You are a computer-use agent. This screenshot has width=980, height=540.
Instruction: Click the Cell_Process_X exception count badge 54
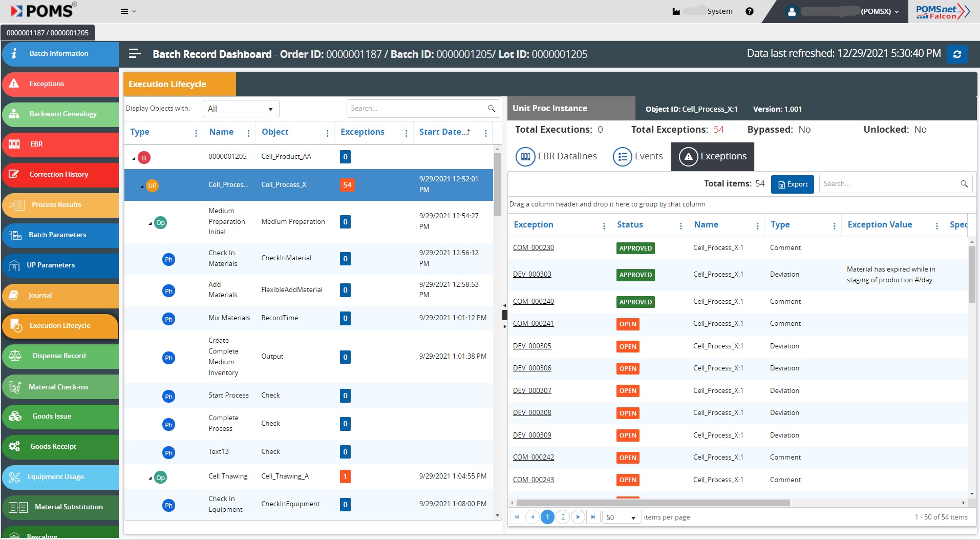(x=347, y=185)
